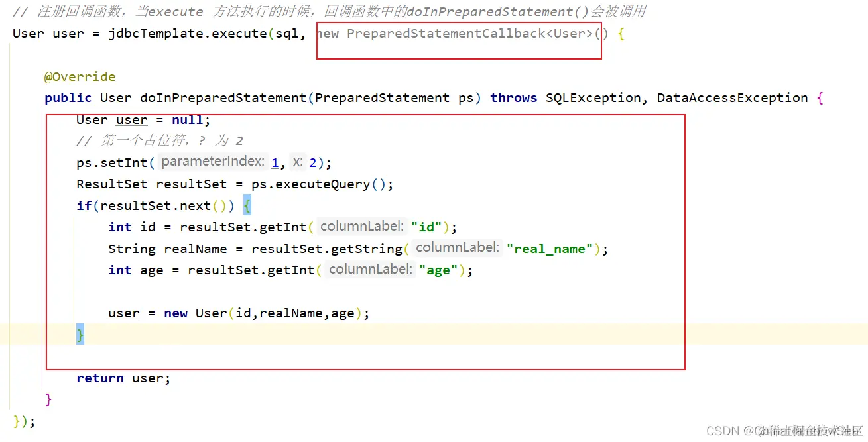Click the comment about the first placeholder
Viewport: 868px width, 442px height.
click(x=160, y=141)
